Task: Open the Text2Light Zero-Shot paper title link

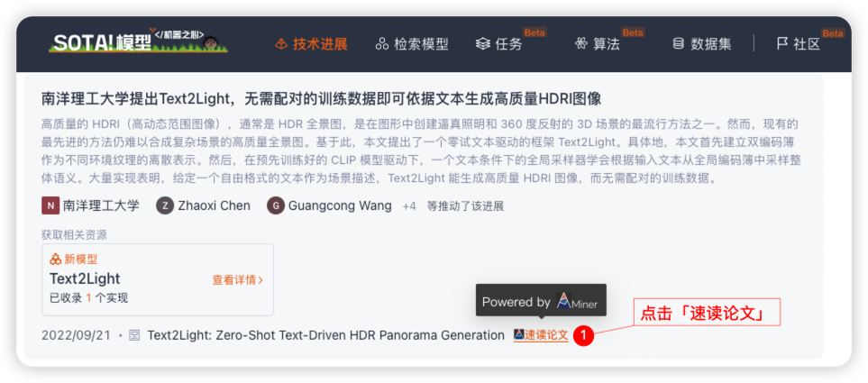Action: (326, 335)
